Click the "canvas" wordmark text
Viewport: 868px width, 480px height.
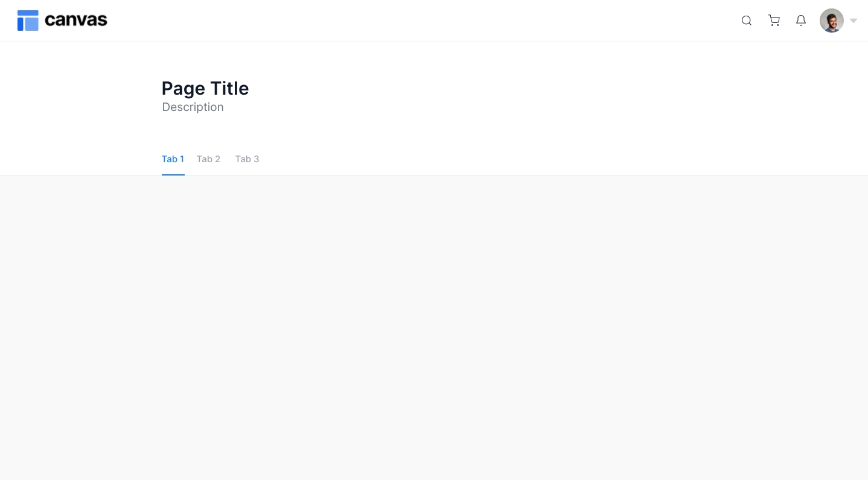76,21
